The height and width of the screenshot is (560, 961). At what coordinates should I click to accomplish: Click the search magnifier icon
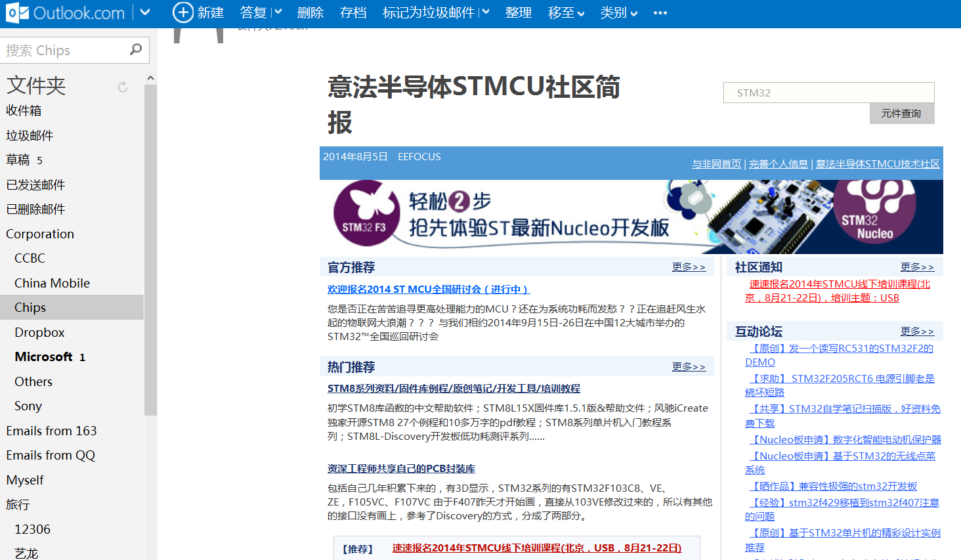tap(136, 49)
